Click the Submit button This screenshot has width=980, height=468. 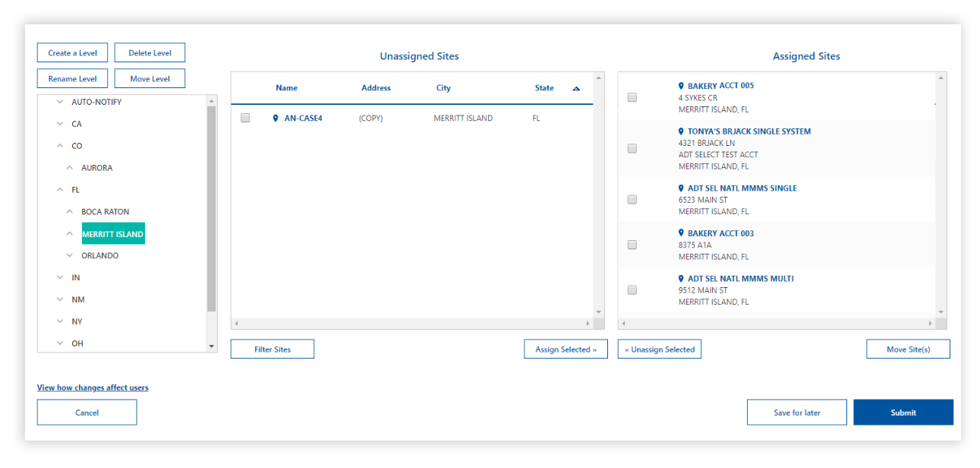[903, 413]
